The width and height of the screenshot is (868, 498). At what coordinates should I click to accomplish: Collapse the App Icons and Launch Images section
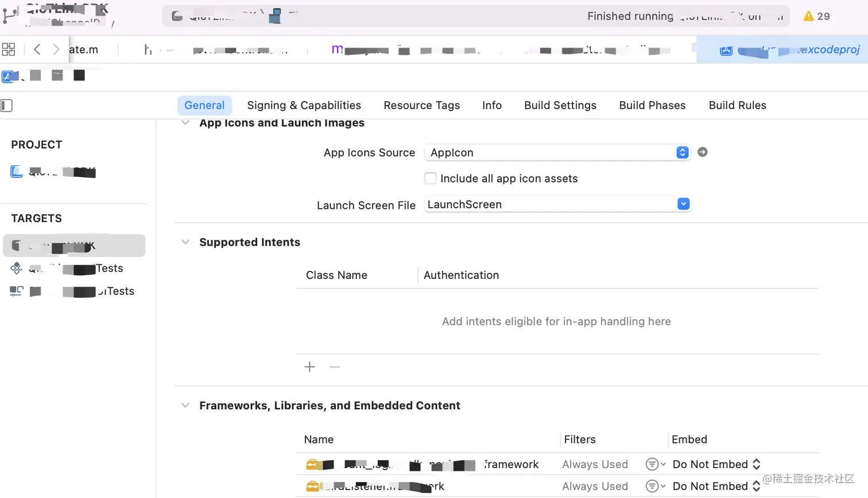coord(185,123)
